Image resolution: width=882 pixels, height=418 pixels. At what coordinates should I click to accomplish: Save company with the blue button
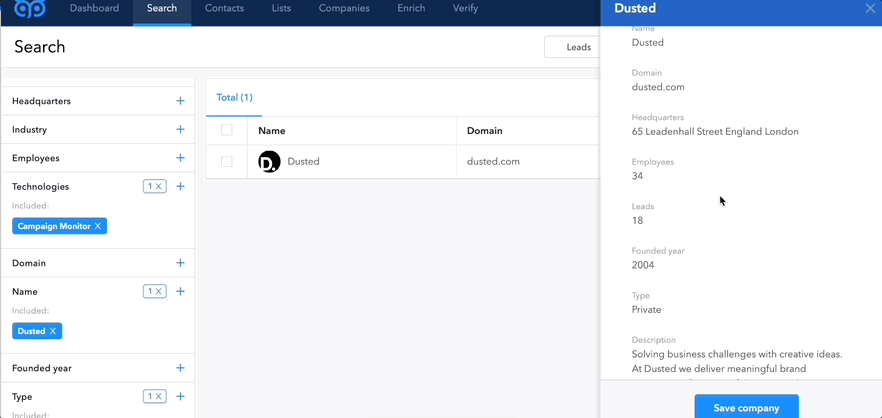746,407
